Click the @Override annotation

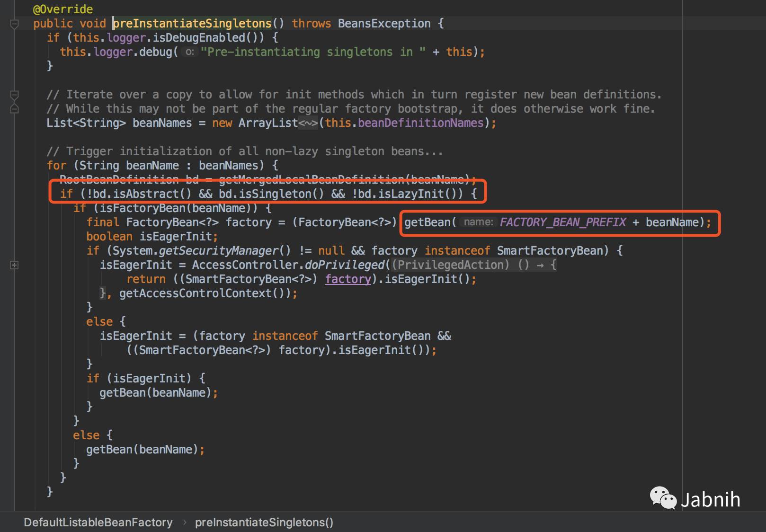[63, 9]
